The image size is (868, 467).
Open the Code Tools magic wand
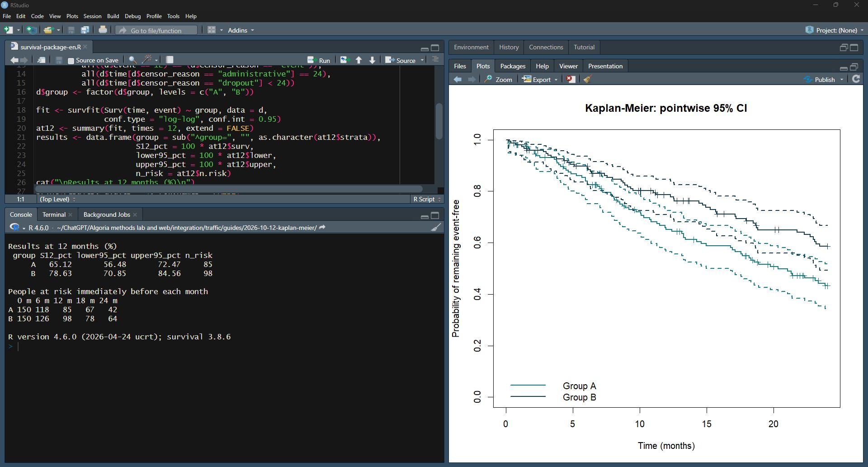(x=147, y=60)
